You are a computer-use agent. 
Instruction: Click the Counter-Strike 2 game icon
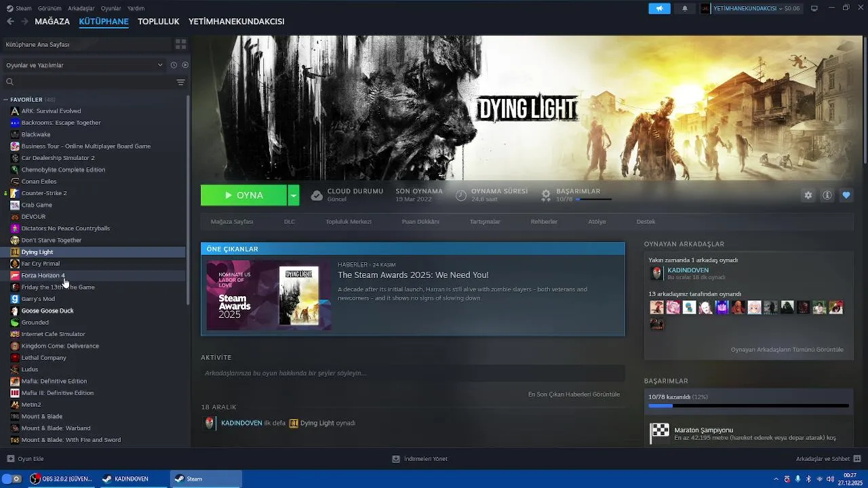coord(15,193)
